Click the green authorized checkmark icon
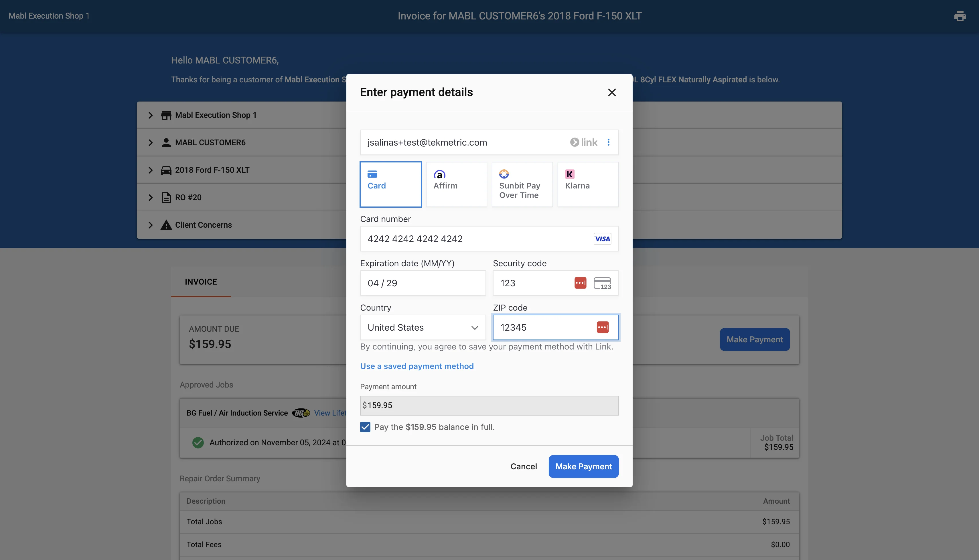The width and height of the screenshot is (979, 560). pos(198,443)
